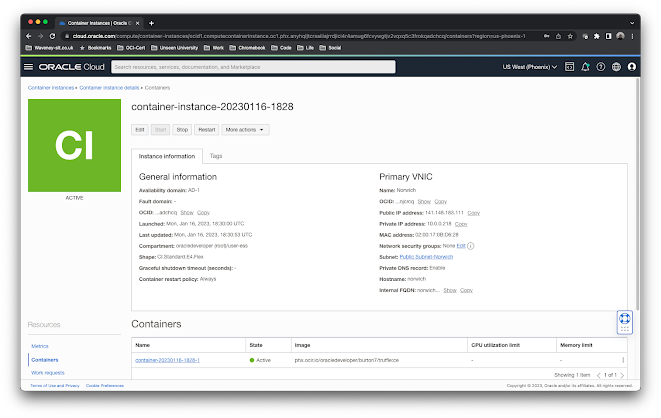
Task: Open the Unseen University bookmarks folder
Action: coord(175,48)
